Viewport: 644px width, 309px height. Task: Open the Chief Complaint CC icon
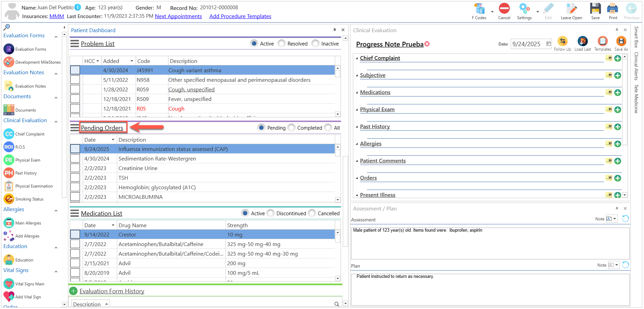9,134
